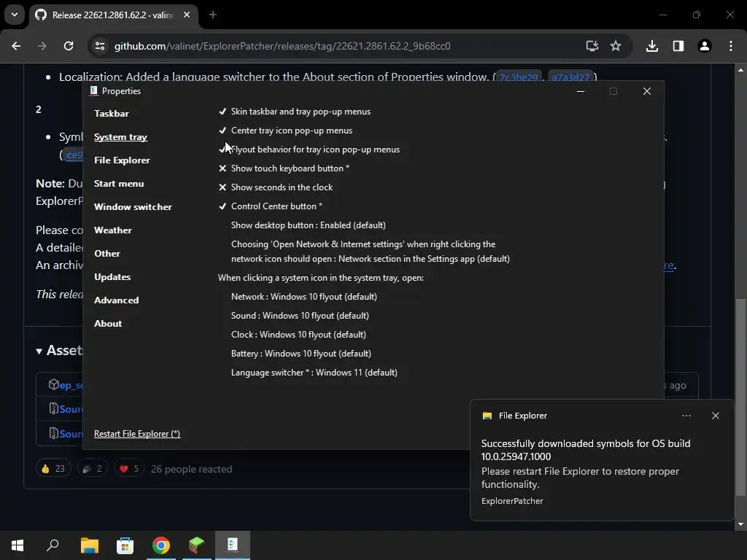Close the Release 22621.2861.62.2 tab
Viewport: 747px width, 560px height.
point(187,15)
